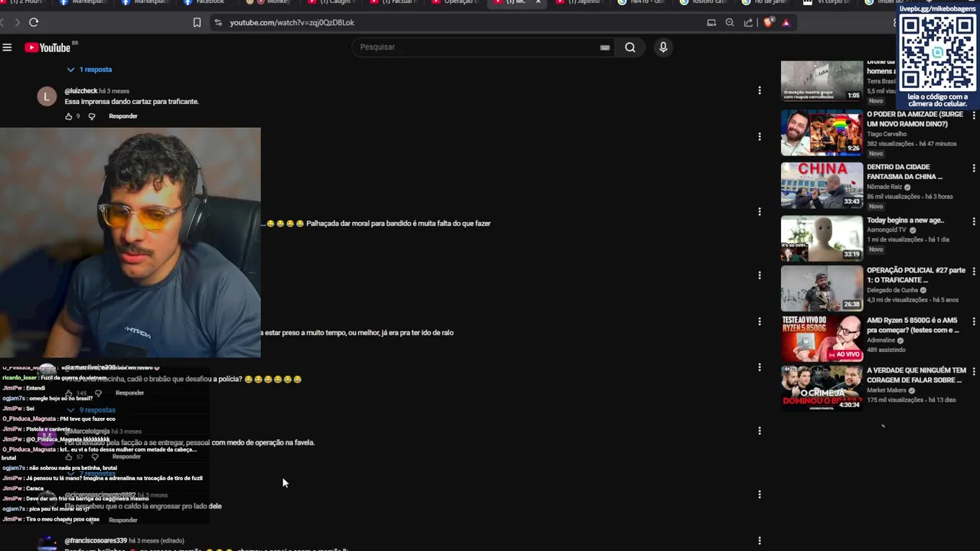Start voice search with the microphone
This screenshot has height=551, width=980.
click(663, 47)
